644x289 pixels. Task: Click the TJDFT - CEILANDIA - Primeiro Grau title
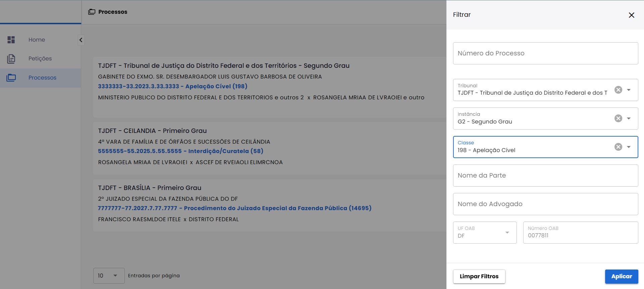(152, 131)
